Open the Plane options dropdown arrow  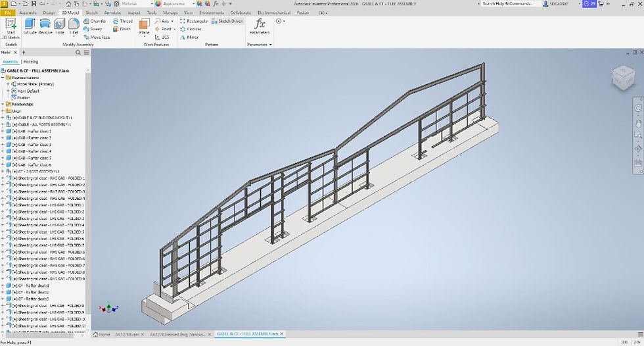click(144, 37)
